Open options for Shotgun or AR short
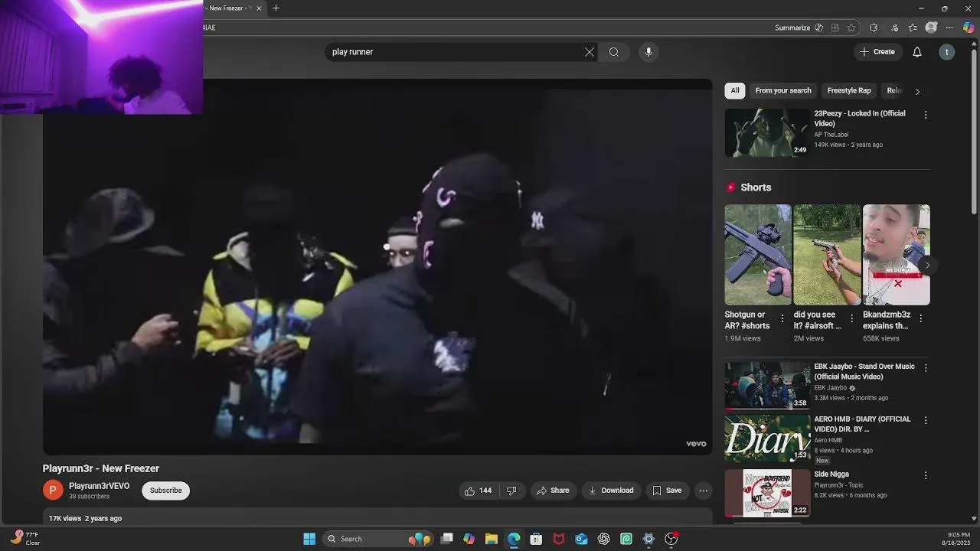This screenshot has height=551, width=980. click(782, 318)
